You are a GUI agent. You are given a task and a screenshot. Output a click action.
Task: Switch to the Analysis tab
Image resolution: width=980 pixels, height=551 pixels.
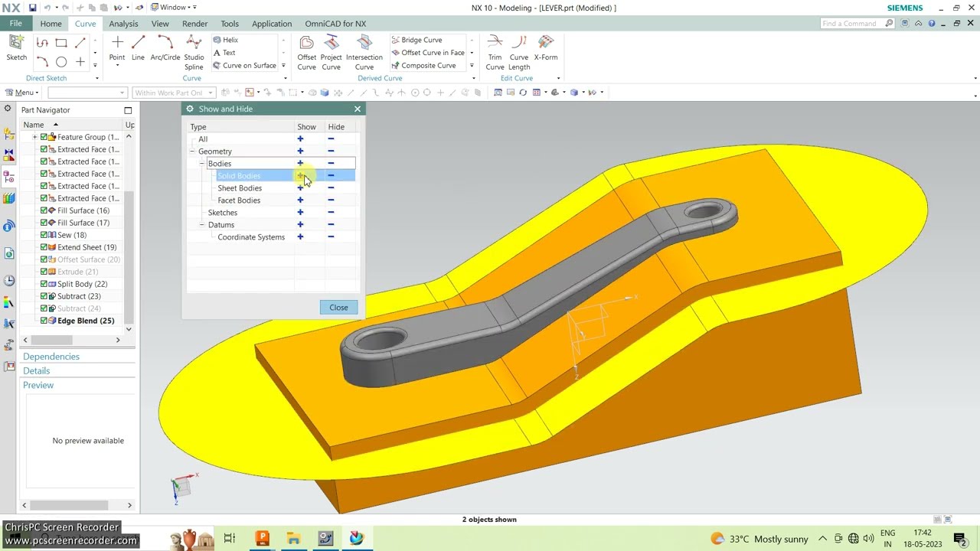(123, 24)
